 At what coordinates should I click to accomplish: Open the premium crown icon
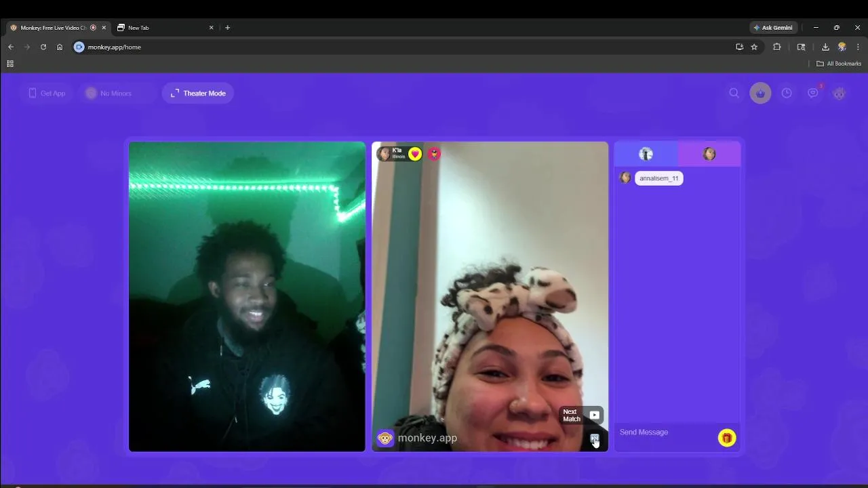(x=760, y=93)
